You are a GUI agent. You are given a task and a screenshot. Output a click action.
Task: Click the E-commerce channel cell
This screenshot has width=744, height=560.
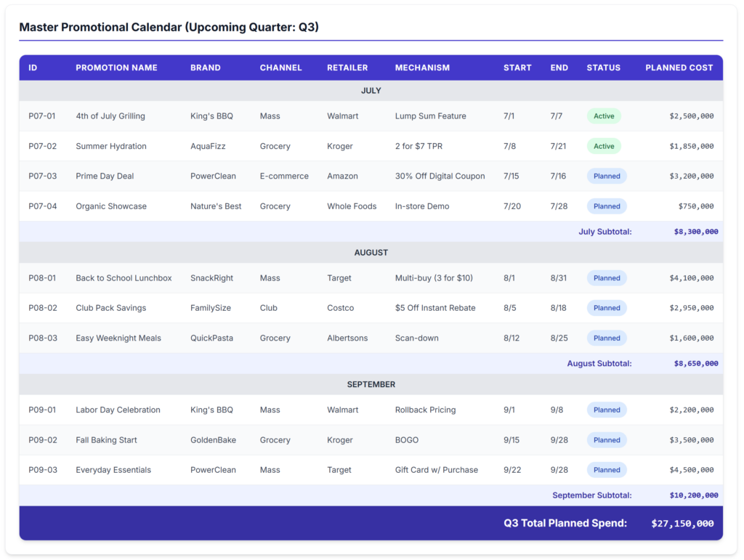[x=284, y=176]
